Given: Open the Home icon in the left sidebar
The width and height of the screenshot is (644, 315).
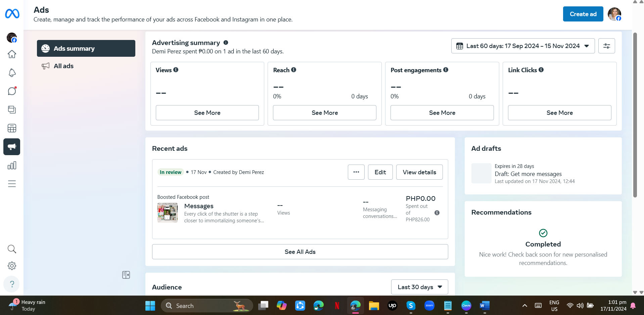Looking at the screenshot, I should point(12,54).
